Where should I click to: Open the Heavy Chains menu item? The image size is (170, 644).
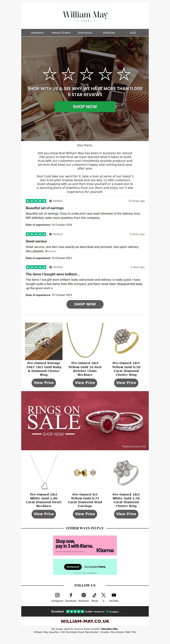click(x=61, y=33)
